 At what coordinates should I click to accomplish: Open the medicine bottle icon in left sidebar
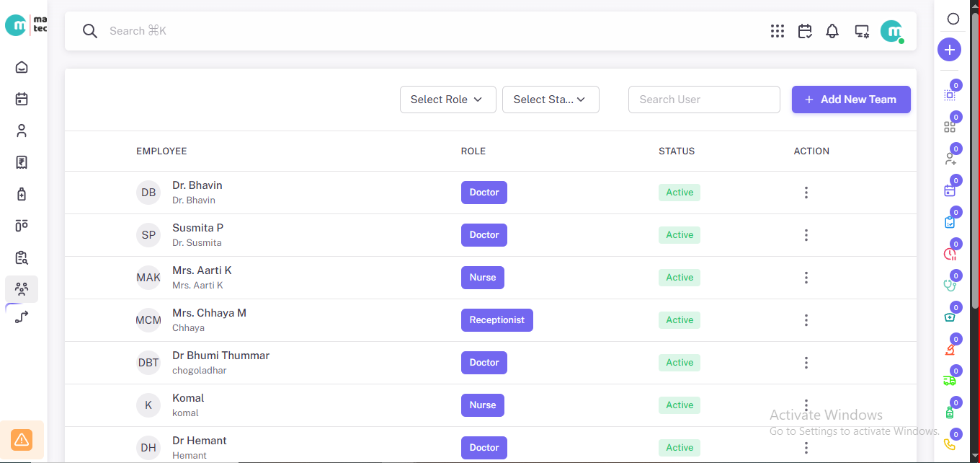coord(22,194)
